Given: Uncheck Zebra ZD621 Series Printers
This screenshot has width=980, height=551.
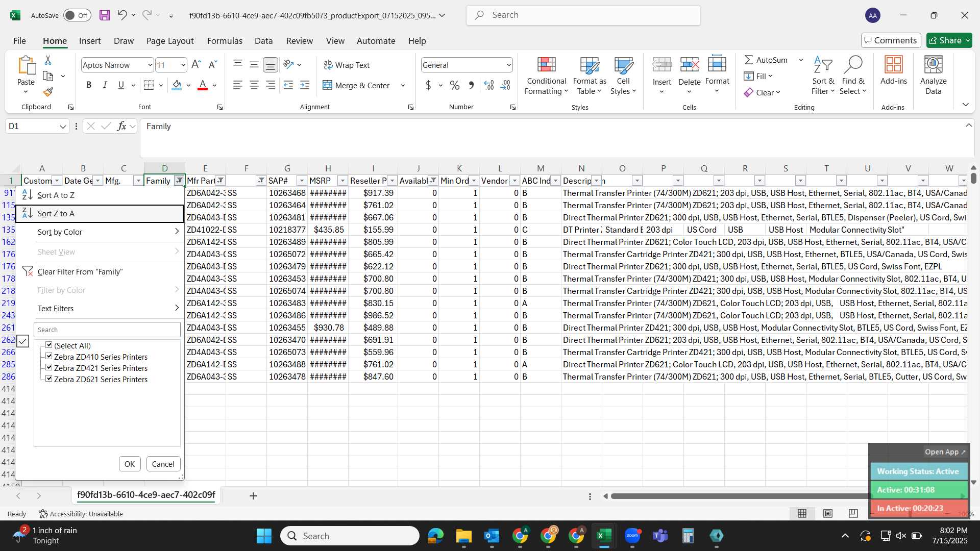Looking at the screenshot, I should point(49,379).
